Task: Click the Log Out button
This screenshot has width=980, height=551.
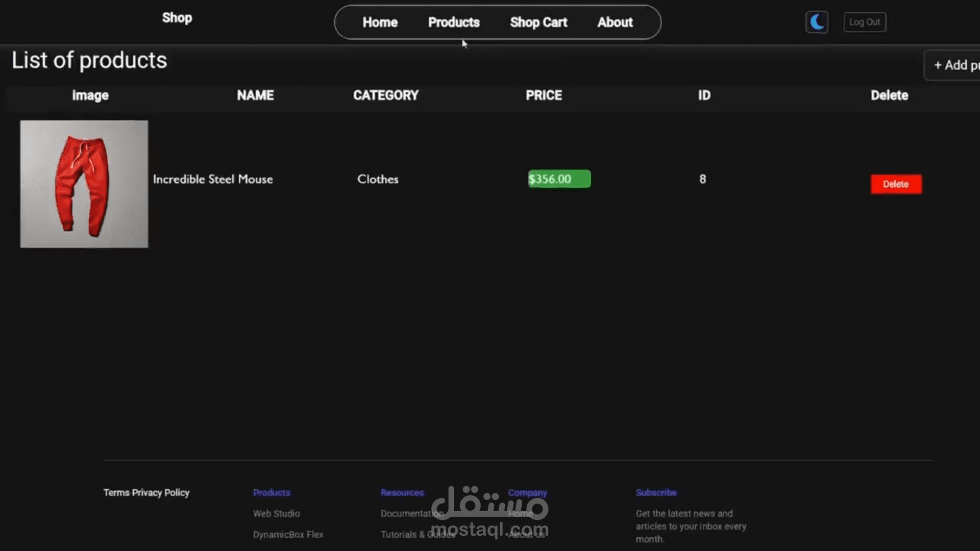Action: pyautogui.click(x=865, y=22)
